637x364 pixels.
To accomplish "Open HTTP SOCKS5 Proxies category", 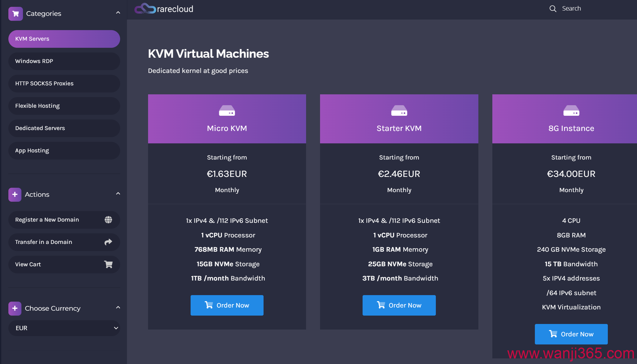I will pyautogui.click(x=64, y=83).
